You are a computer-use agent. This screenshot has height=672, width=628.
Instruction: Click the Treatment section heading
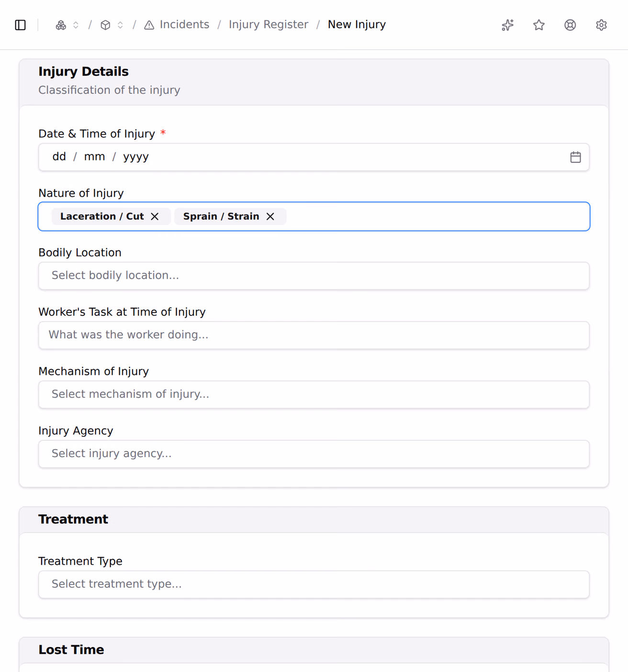click(73, 519)
